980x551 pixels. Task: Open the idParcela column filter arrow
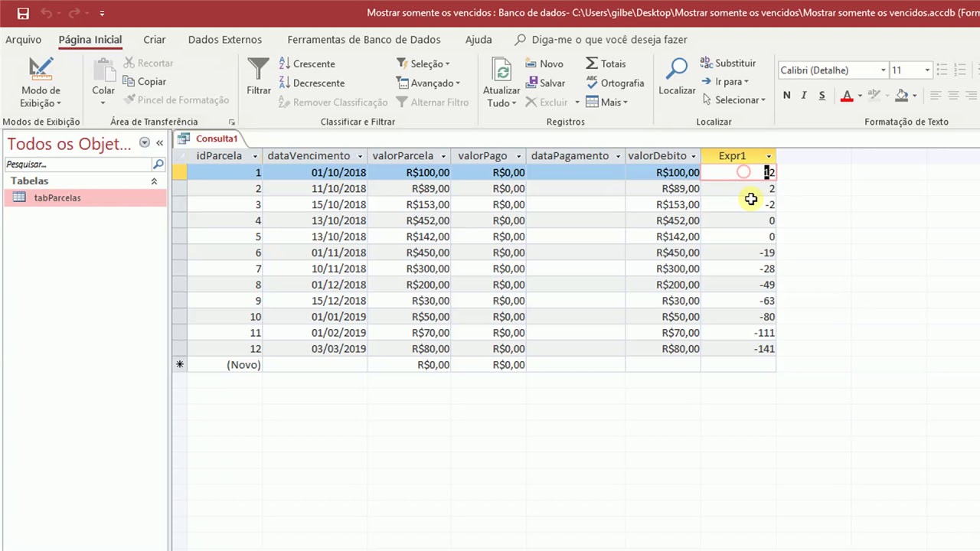[255, 156]
